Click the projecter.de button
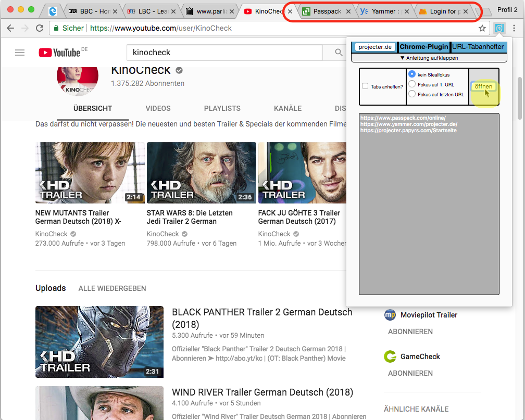The width and height of the screenshot is (525, 420). pyautogui.click(x=375, y=47)
